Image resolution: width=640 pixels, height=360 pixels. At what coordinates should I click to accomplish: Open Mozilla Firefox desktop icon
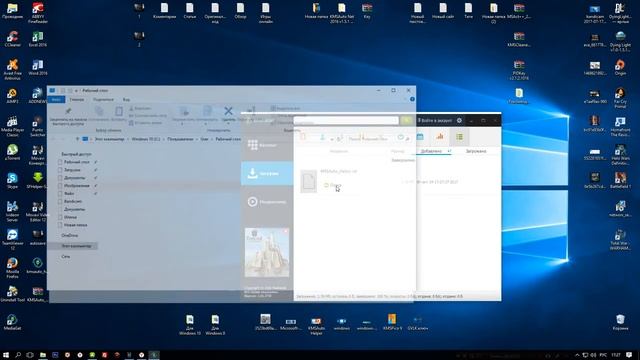point(12,268)
